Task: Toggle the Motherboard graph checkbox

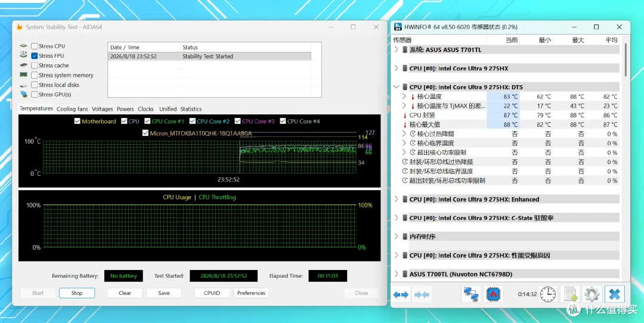Action: [77, 121]
